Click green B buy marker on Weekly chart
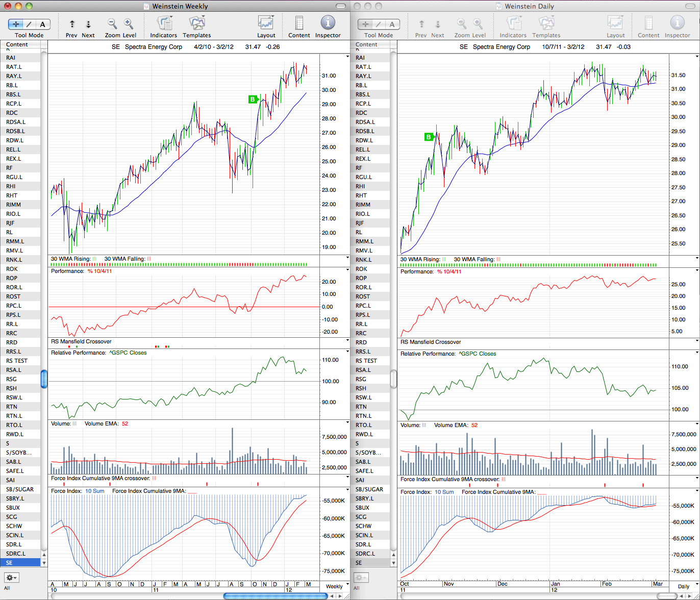The image size is (700, 600). click(253, 99)
